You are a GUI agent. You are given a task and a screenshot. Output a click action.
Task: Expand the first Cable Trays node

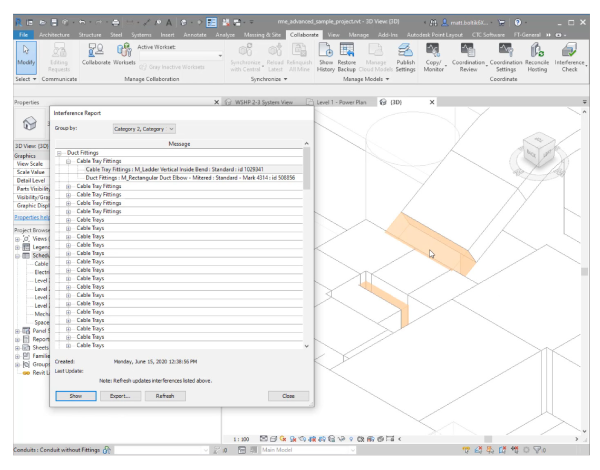[69, 220]
